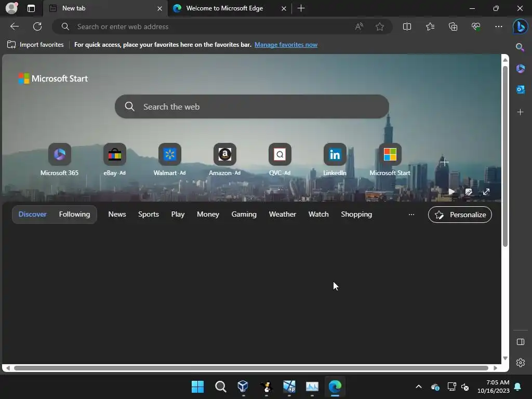Open the Shopping category
The width and height of the screenshot is (532, 399).
click(x=356, y=215)
